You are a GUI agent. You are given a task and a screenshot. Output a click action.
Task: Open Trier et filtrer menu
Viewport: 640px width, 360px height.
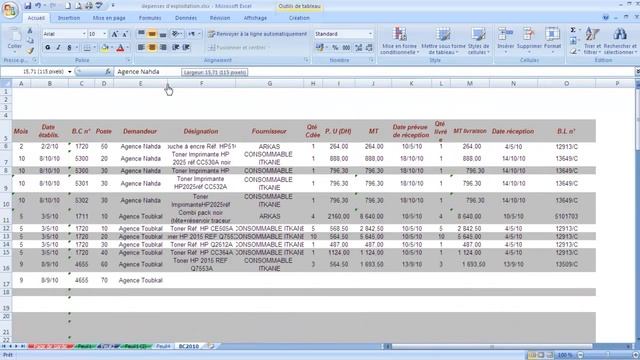(592, 40)
